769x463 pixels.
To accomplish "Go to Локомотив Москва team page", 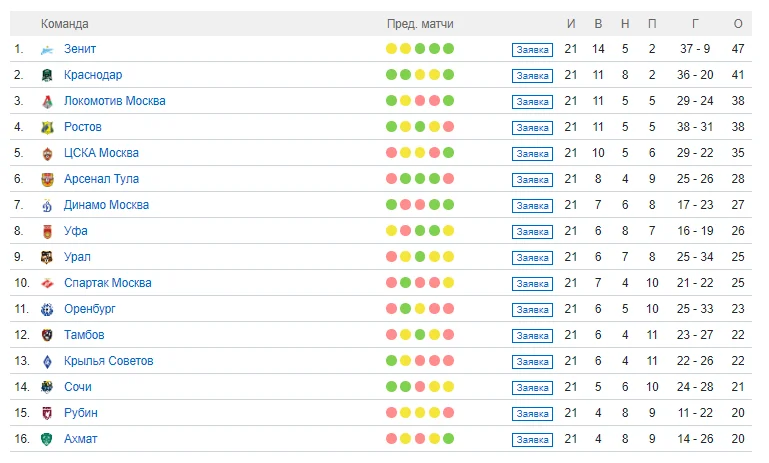I will (115, 101).
